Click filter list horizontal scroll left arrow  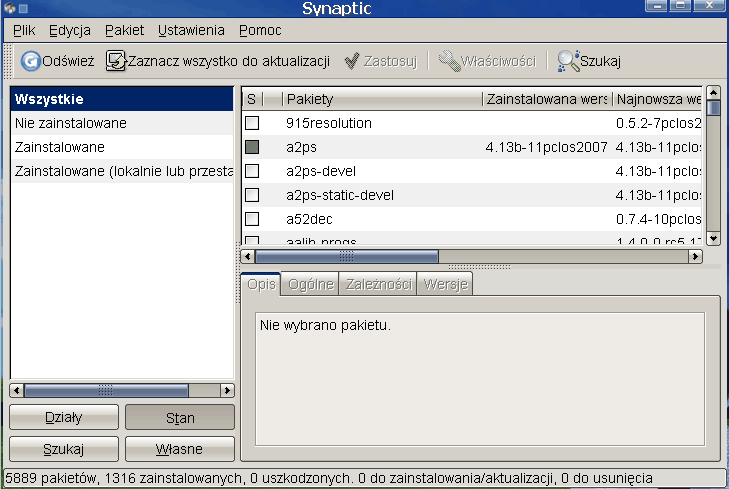click(17, 390)
